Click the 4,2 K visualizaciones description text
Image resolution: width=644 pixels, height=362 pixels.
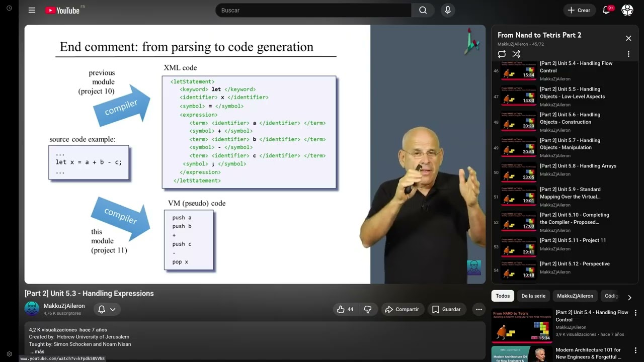53,330
